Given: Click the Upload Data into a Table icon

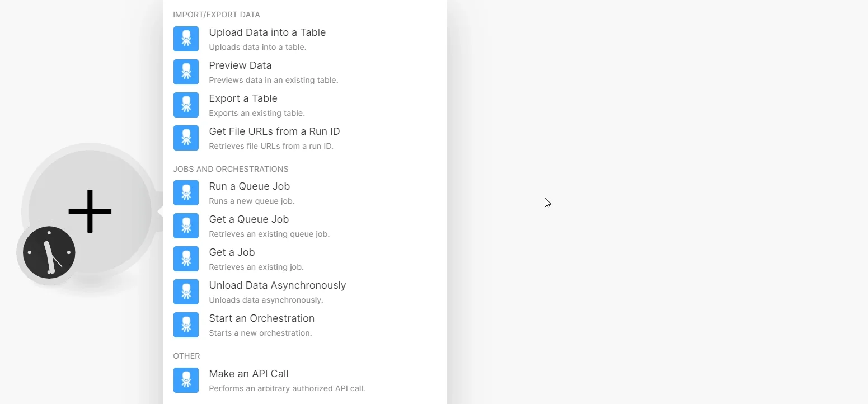Looking at the screenshot, I should 186,39.
